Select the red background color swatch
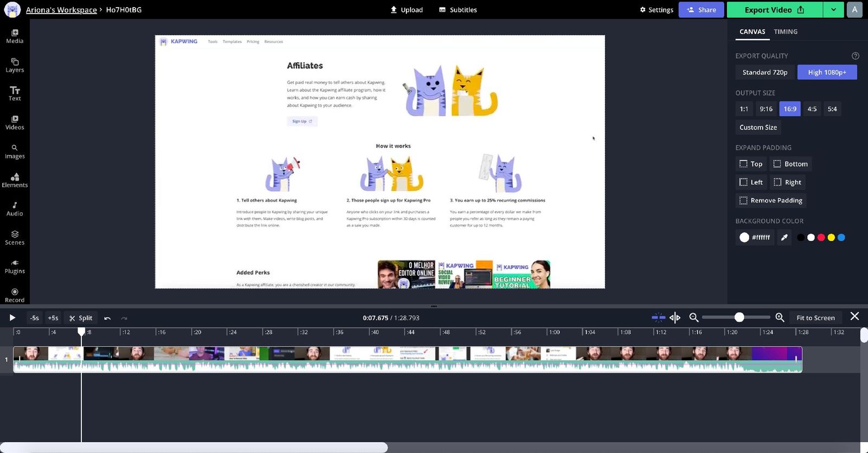Image resolution: width=868 pixels, height=453 pixels. (x=821, y=238)
